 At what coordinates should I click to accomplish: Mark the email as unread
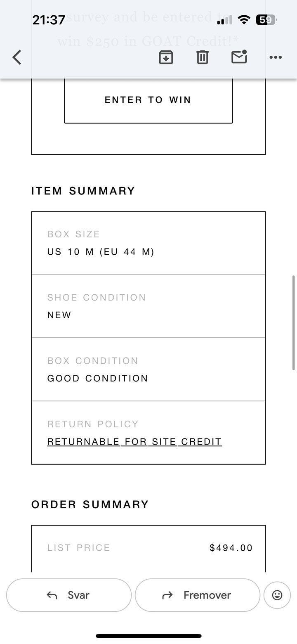239,57
